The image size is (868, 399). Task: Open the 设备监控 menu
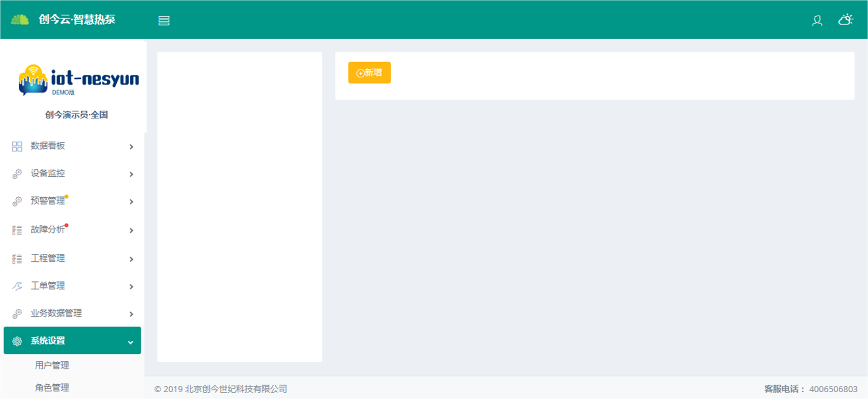pyautogui.click(x=72, y=174)
